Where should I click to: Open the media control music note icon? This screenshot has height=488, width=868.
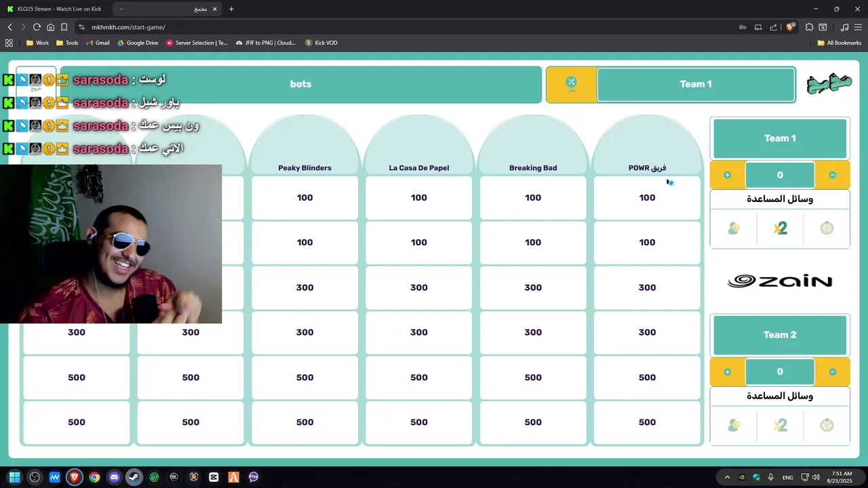844,27
